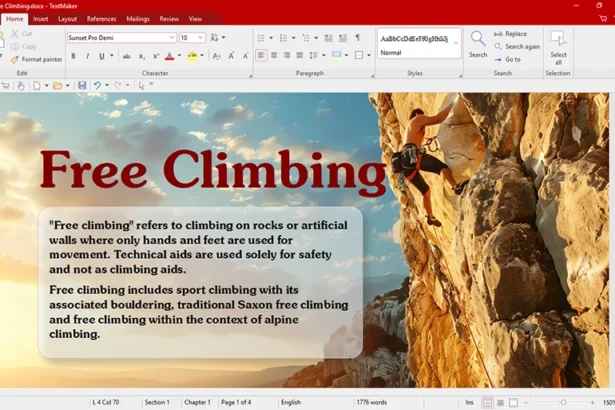Click the paragraph borders icon
This screenshot has height=410, width=615.
pos(359,55)
